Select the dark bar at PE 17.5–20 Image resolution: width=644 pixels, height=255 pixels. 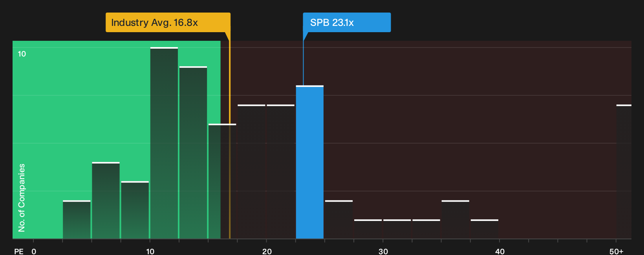click(x=251, y=171)
